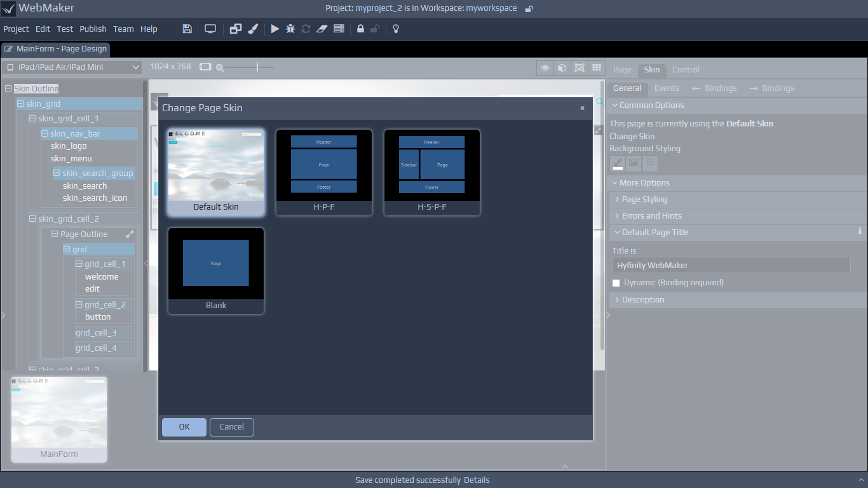Select the none background styling icon
This screenshot has width=868, height=488.
[650, 164]
